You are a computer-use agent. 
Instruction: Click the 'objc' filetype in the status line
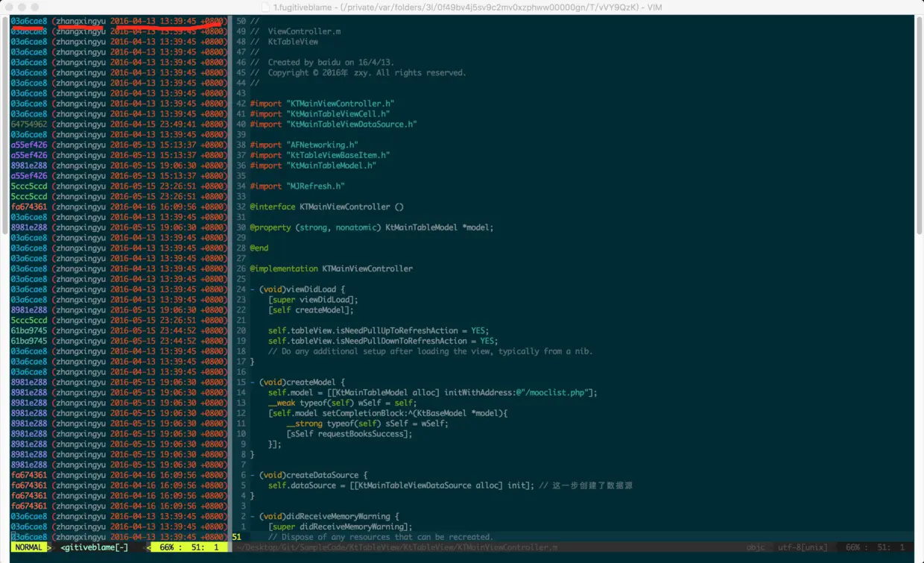756,547
